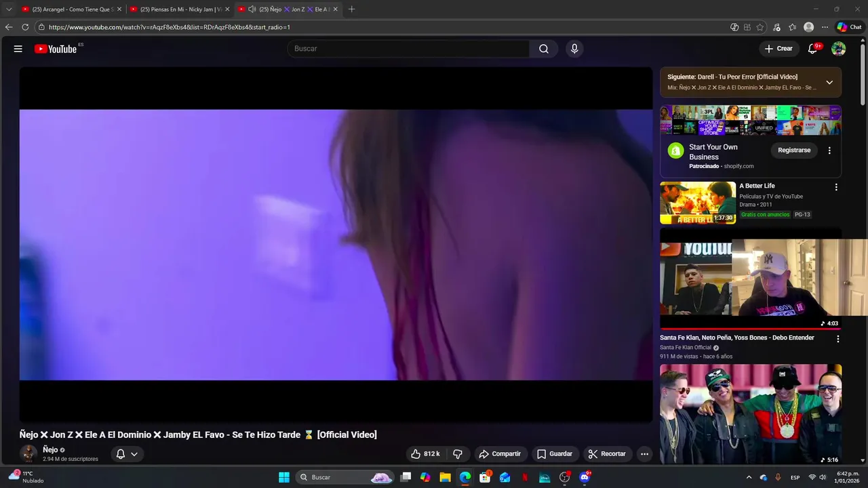Screen dimensions: 868x488
Task: Open the 5:16 video thumbnail
Action: (751, 414)
